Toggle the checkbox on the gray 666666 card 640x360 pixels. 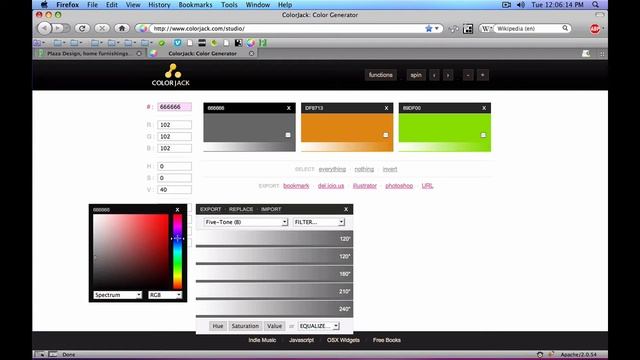[288, 135]
